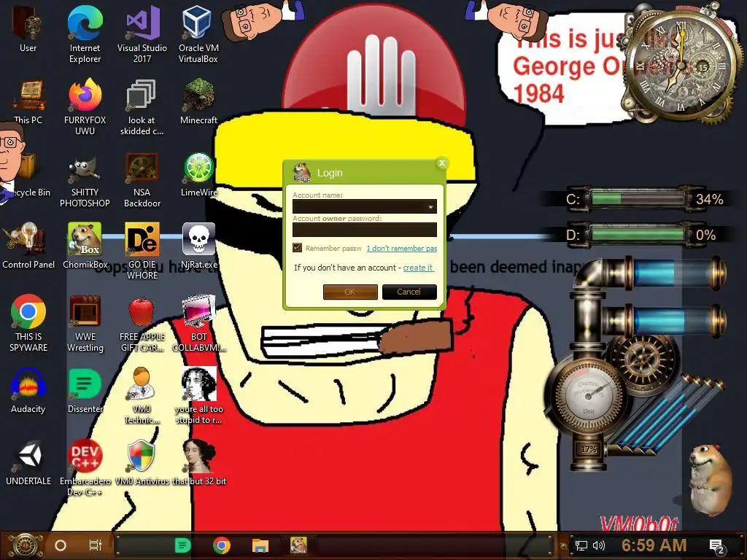Screen dimensions: 747x560
Task: Launch VM0 Antivirus shield icon
Action: coord(142,463)
